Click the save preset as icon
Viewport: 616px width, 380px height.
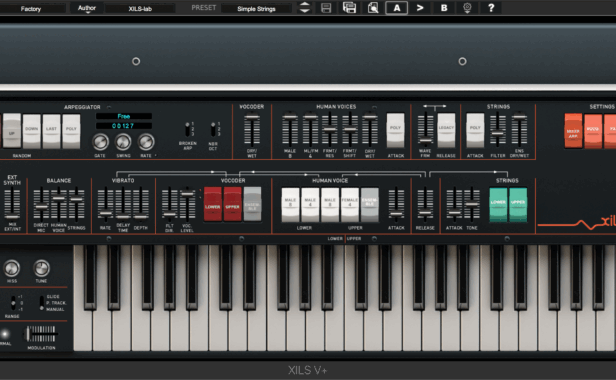[349, 8]
